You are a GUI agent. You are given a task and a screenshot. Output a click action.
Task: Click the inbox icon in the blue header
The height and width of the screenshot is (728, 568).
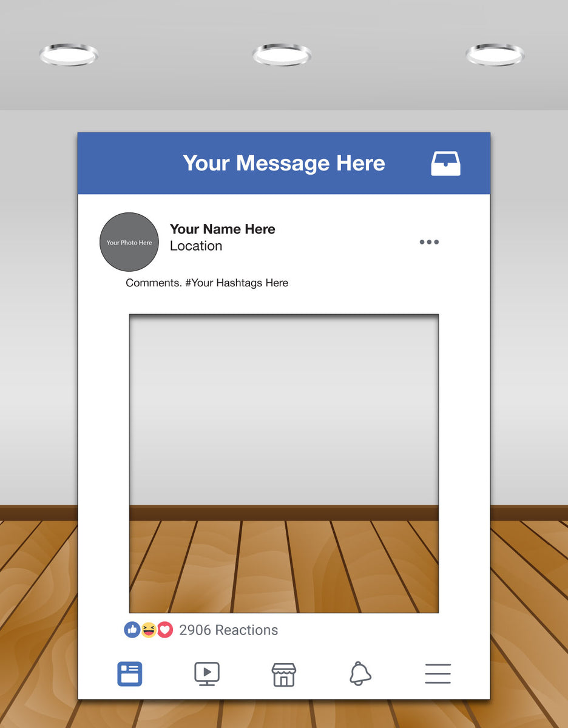pyautogui.click(x=445, y=163)
